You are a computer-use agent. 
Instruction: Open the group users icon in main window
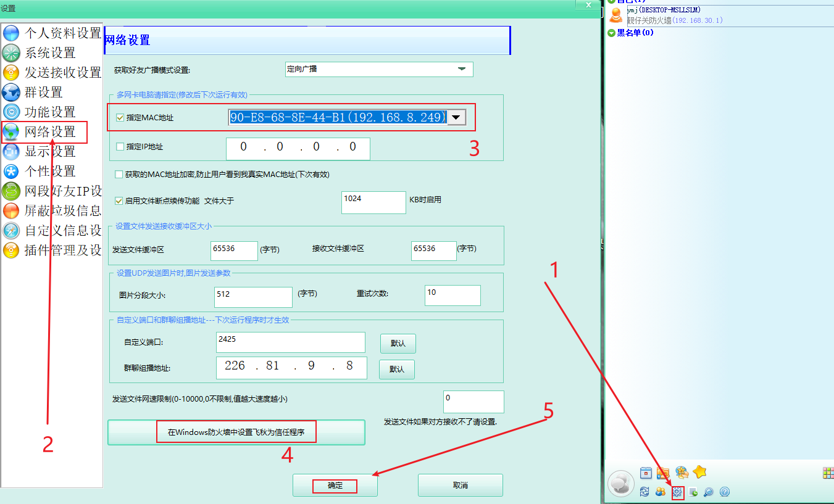661,492
